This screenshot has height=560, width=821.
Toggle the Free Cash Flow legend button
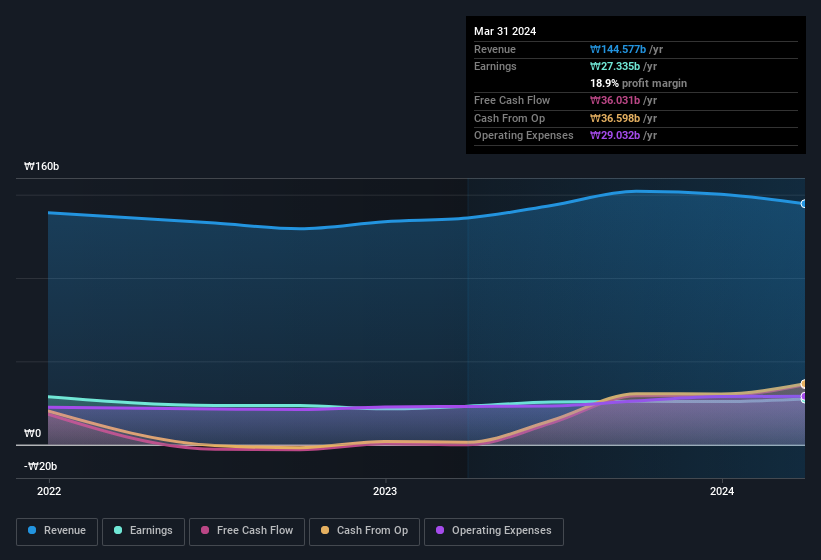pos(247,531)
